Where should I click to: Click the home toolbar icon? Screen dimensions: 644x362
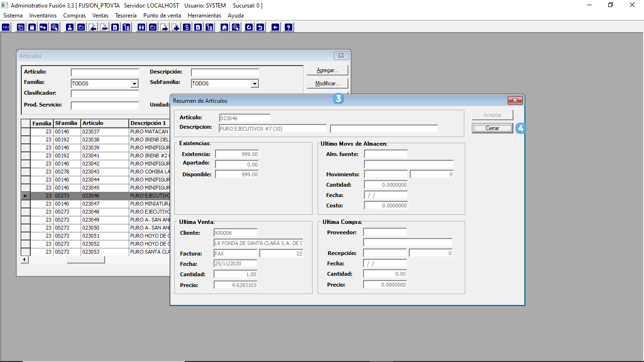click(224, 27)
